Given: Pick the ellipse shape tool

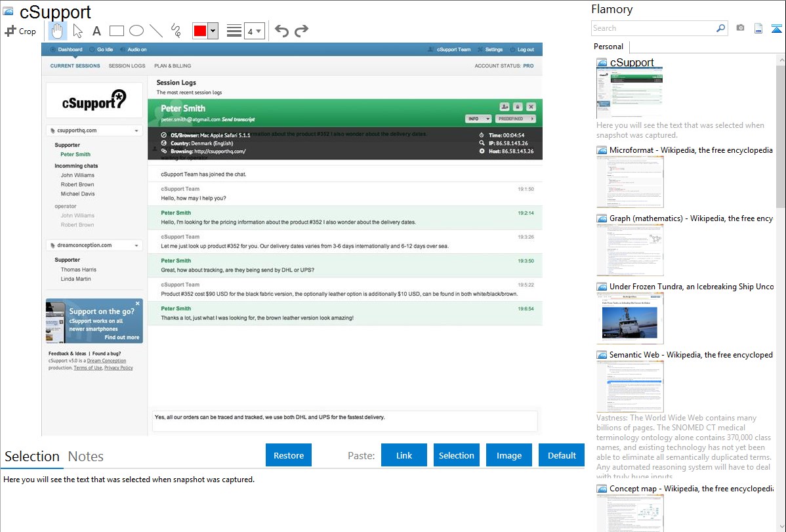Looking at the screenshot, I should click(x=136, y=31).
